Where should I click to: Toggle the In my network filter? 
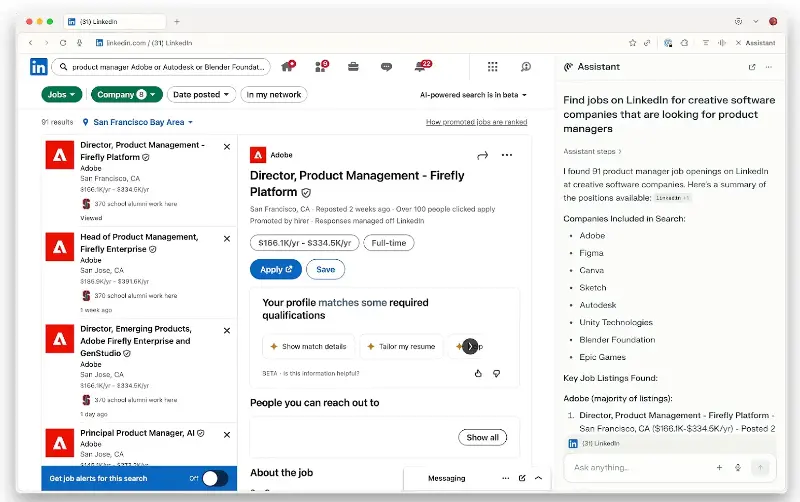coord(273,94)
